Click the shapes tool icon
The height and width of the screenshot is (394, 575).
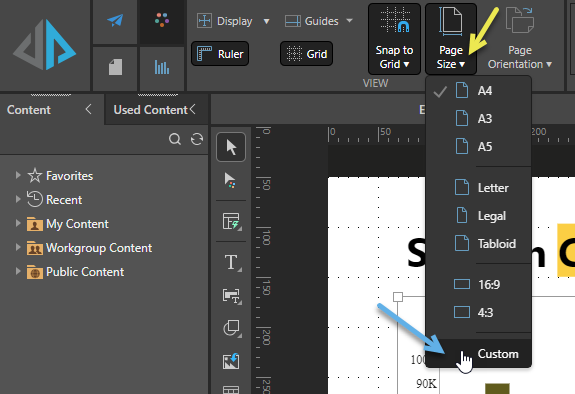point(231,328)
